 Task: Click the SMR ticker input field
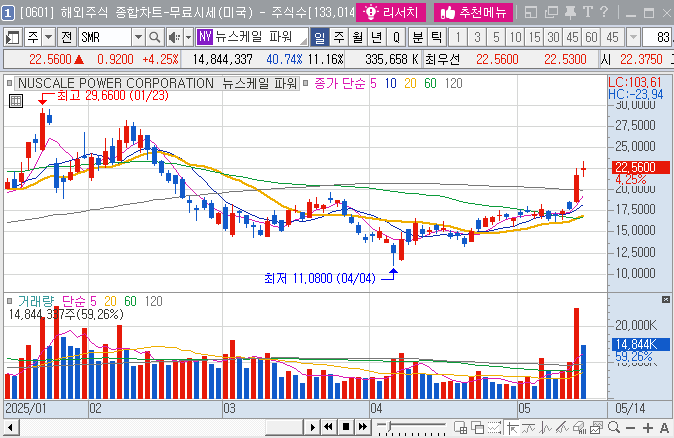105,38
